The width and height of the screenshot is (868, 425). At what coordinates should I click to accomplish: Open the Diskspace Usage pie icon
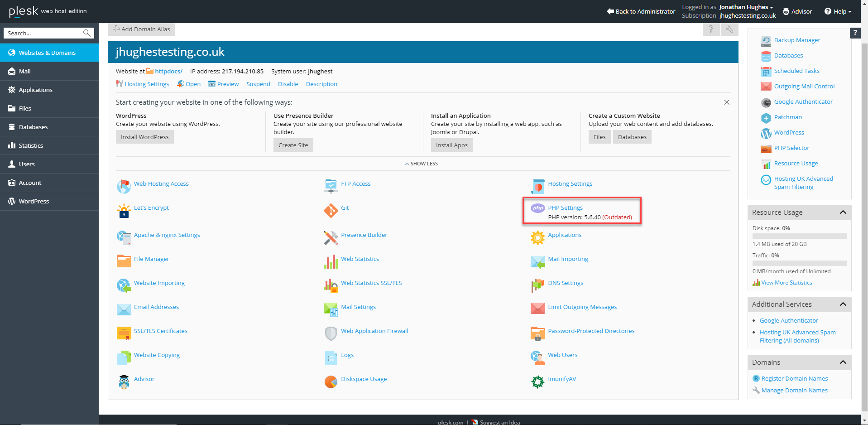(x=331, y=382)
